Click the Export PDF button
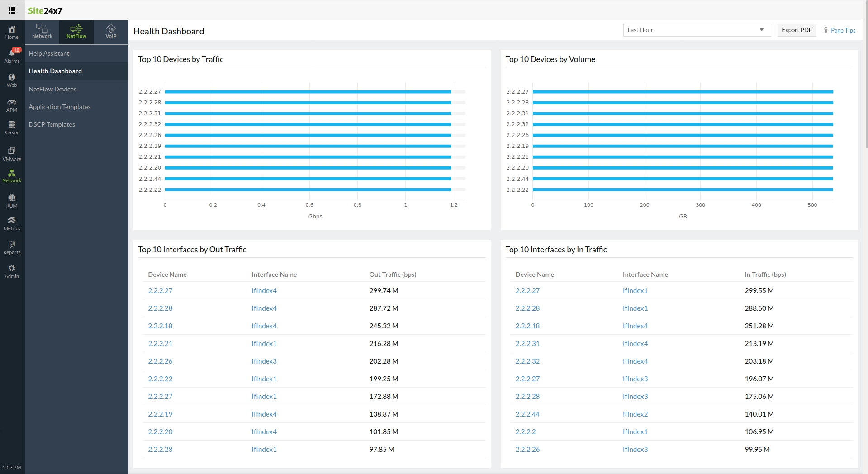The width and height of the screenshot is (868, 474). point(796,30)
